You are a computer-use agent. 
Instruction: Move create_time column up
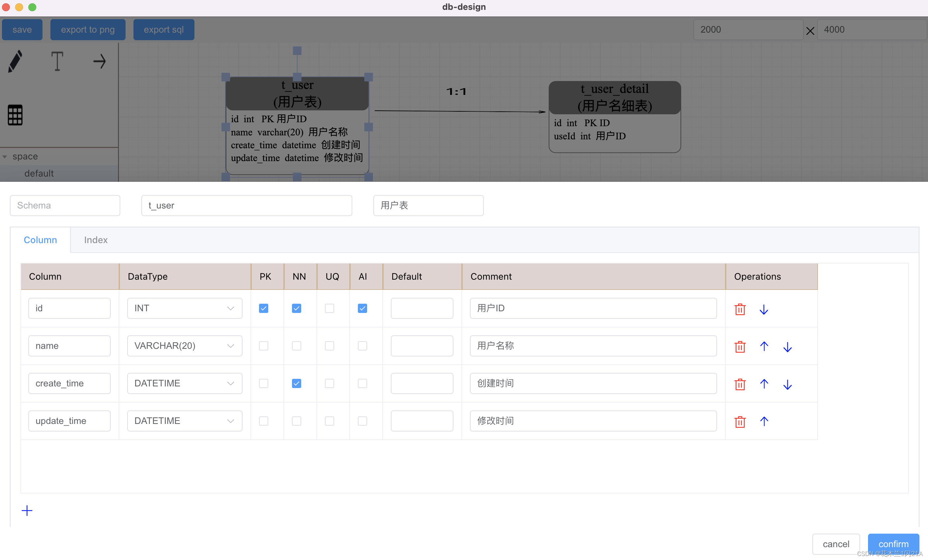[x=764, y=383]
